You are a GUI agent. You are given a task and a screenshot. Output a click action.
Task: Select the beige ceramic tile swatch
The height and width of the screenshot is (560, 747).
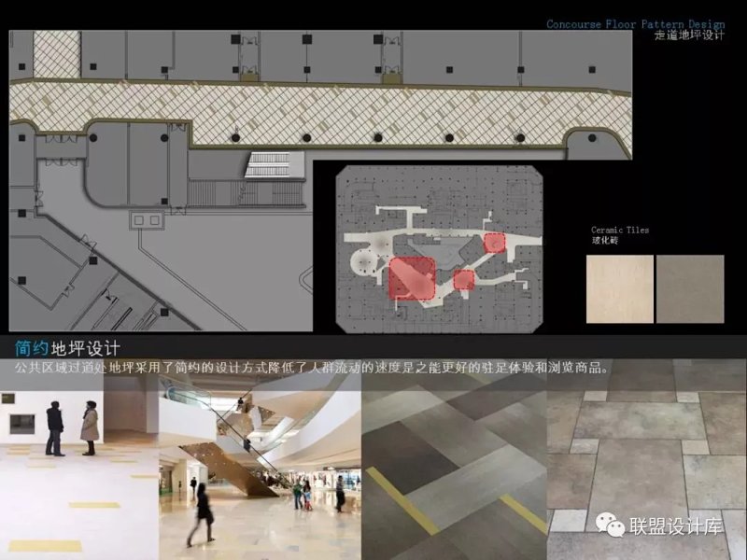[620, 288]
